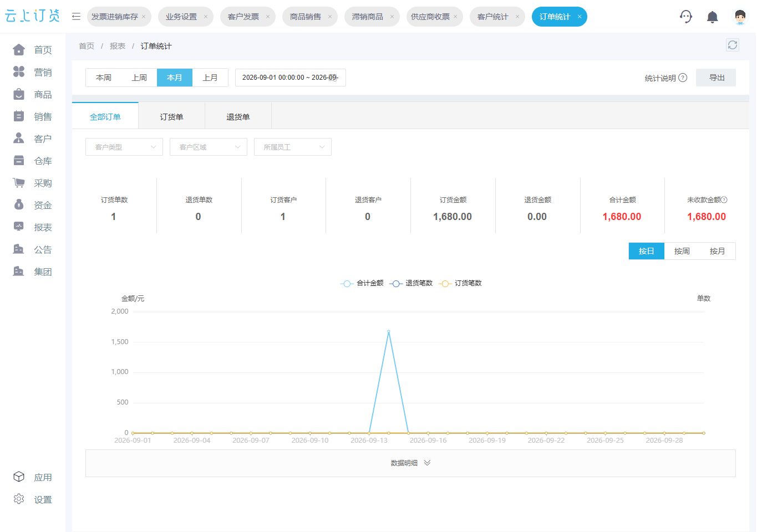The image size is (757, 532).
Task: Collapse the sidebar with the menu fold icon
Action: point(77,17)
